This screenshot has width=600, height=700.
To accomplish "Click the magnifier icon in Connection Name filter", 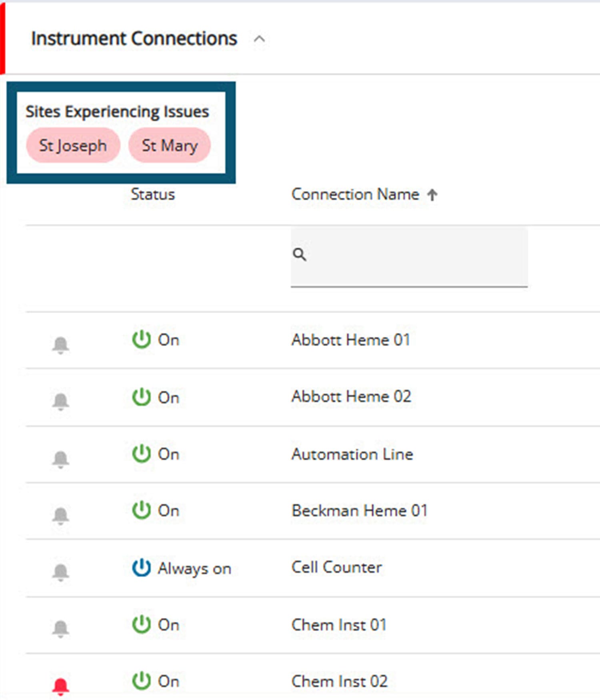I will tap(300, 254).
